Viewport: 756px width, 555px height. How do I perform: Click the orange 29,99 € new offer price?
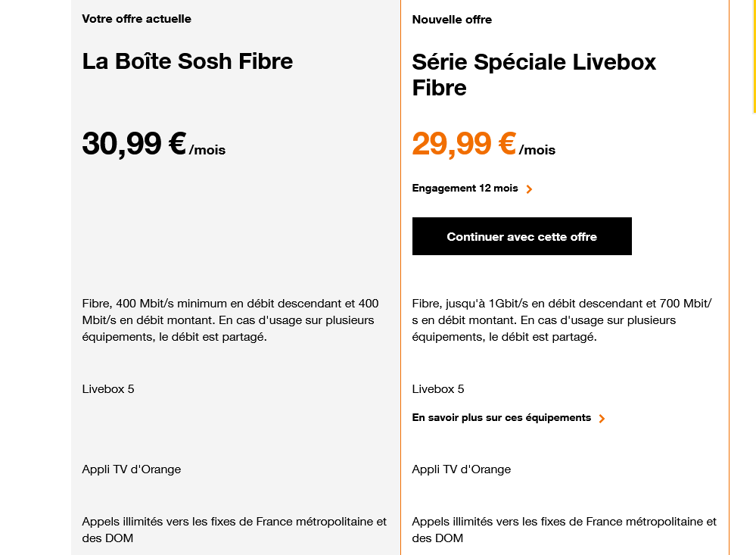(464, 143)
